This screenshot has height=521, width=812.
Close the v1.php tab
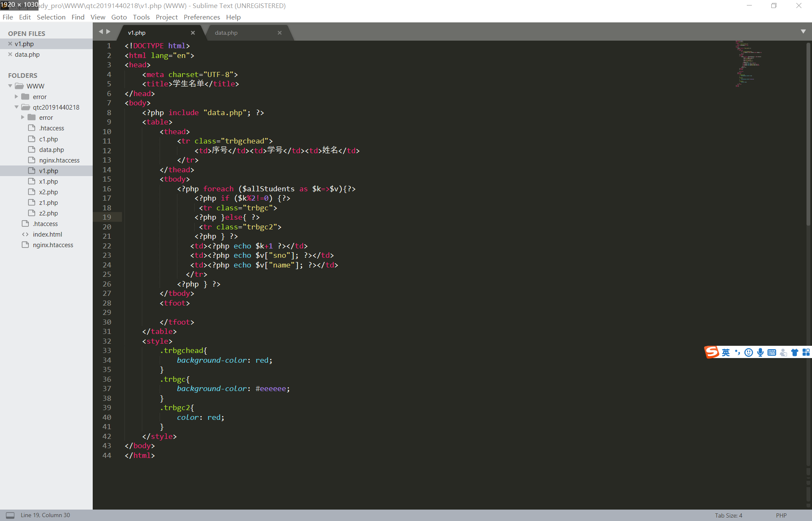[x=193, y=33]
